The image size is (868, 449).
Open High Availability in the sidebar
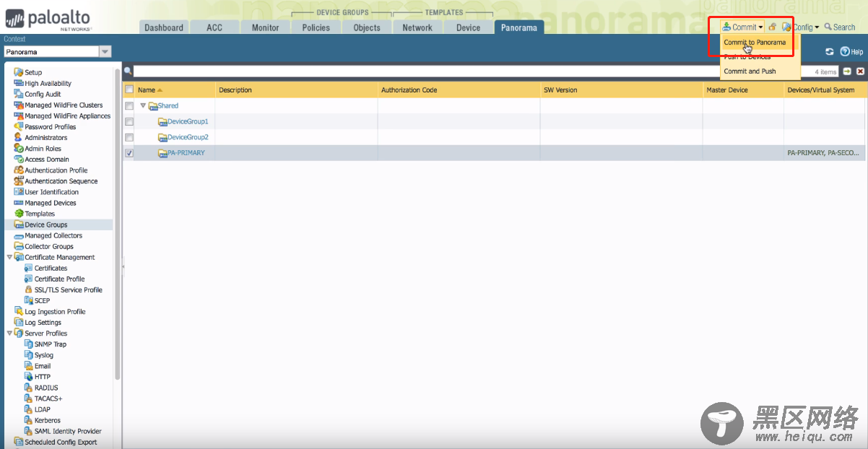pos(43,83)
